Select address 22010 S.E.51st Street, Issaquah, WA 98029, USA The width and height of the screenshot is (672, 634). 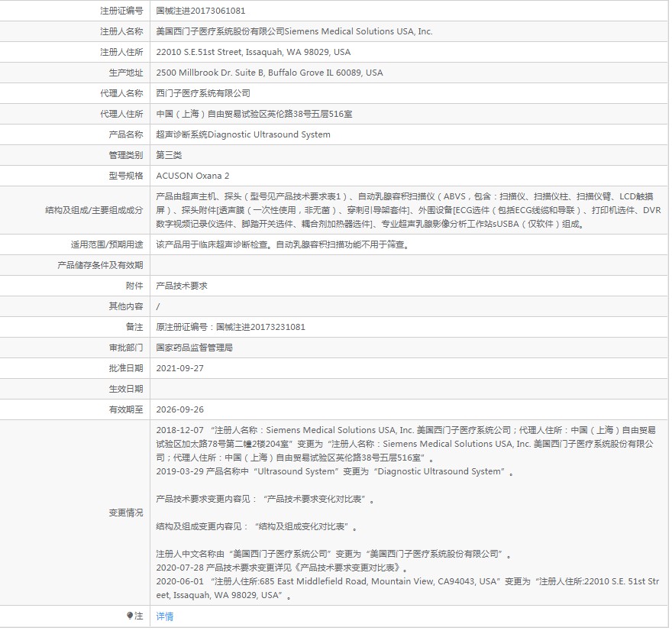click(254, 52)
